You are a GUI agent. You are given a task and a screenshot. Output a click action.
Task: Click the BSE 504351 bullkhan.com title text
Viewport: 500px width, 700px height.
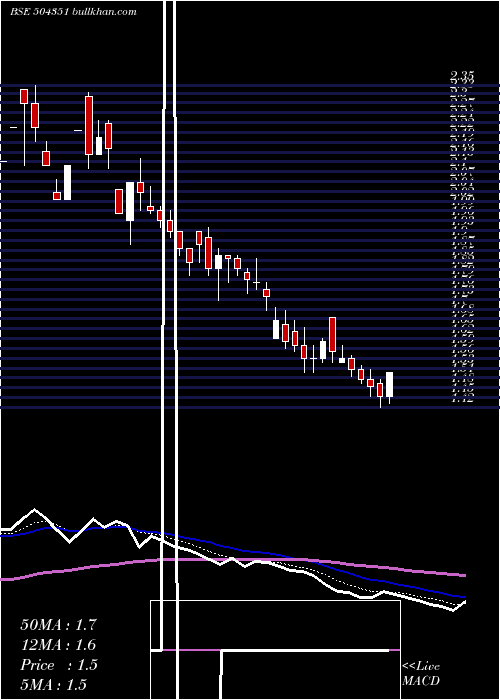(73, 12)
